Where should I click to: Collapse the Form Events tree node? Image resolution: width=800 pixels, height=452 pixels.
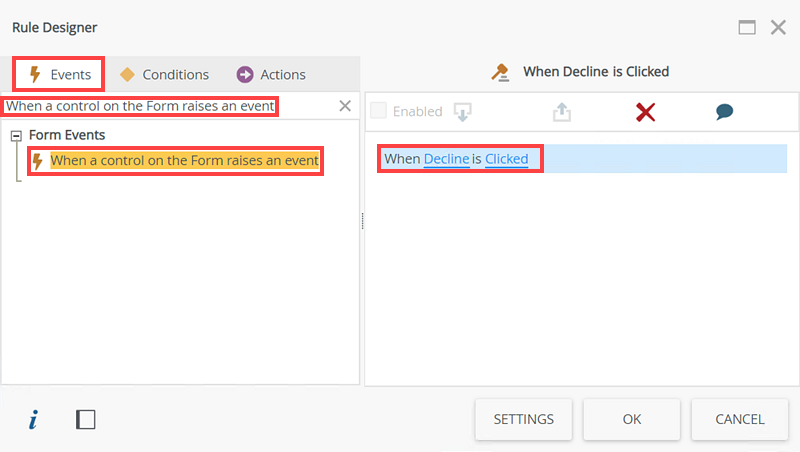click(16, 135)
